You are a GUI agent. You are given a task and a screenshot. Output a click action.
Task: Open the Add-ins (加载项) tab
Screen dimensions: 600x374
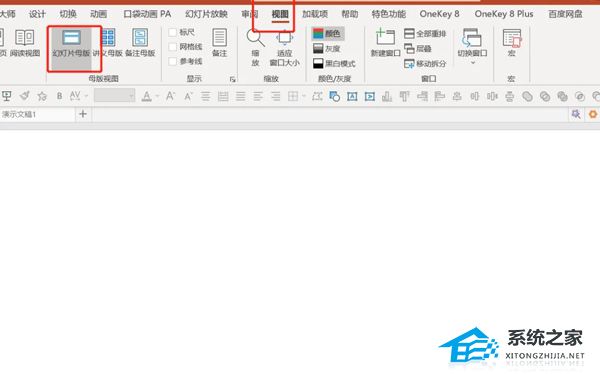(x=315, y=14)
